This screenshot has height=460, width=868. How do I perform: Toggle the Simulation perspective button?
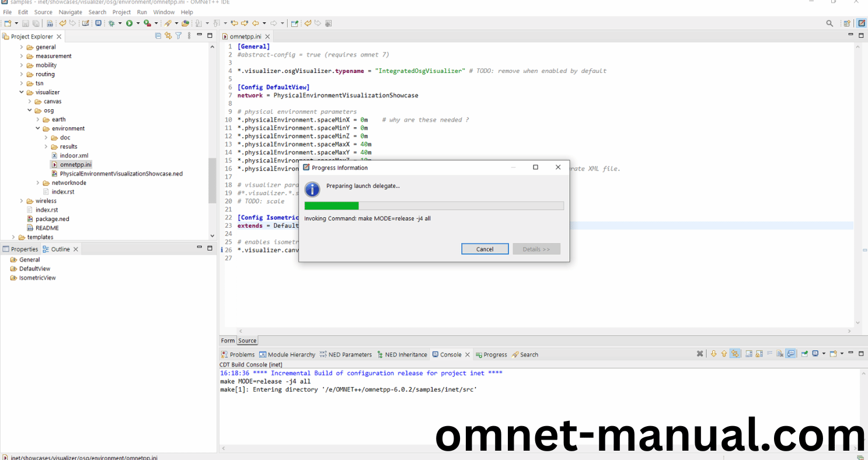click(x=861, y=23)
